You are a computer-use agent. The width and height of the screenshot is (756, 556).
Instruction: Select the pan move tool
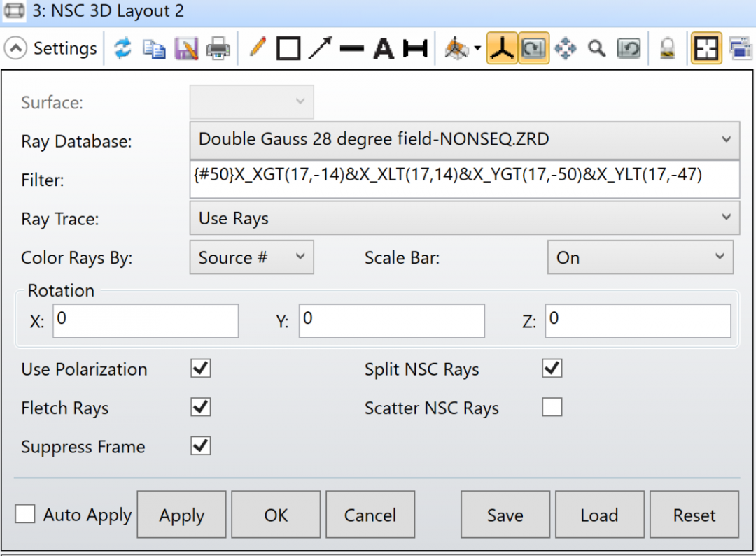[566, 49]
